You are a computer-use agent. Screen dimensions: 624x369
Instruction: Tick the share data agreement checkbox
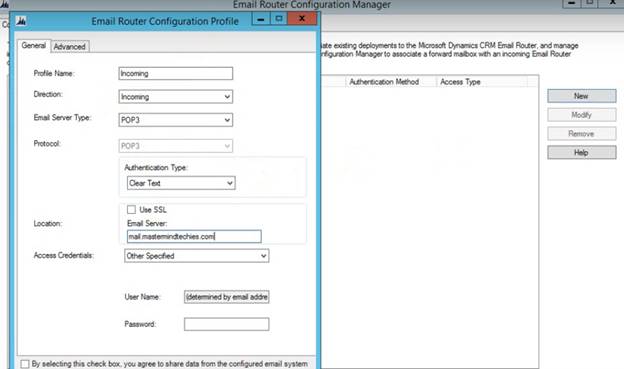click(x=25, y=364)
